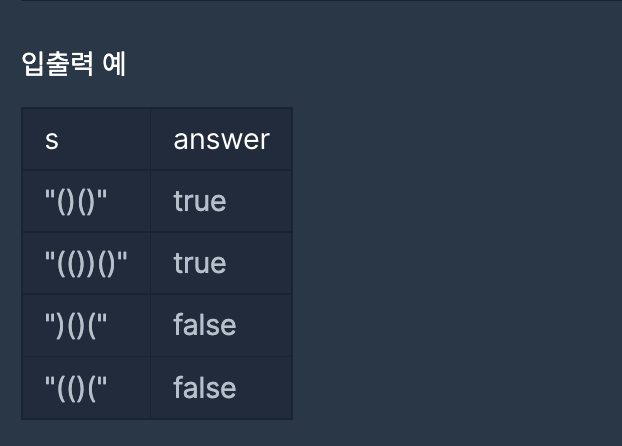Select the entire last example row
Screen dimensions: 622x446
click(x=157, y=388)
